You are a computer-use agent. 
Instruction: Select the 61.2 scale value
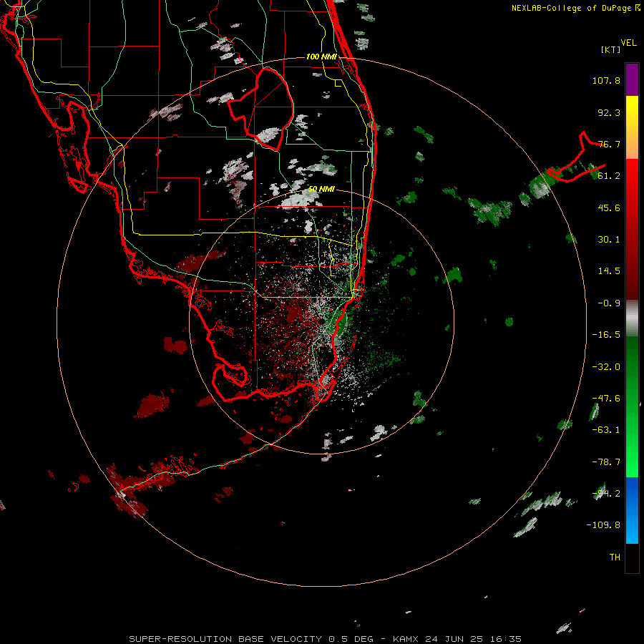click(x=609, y=176)
